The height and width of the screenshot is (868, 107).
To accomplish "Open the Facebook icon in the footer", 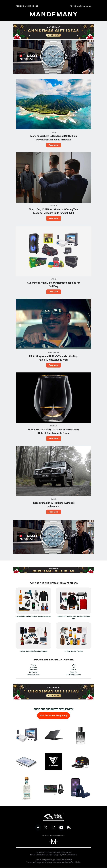I will 38,827.
